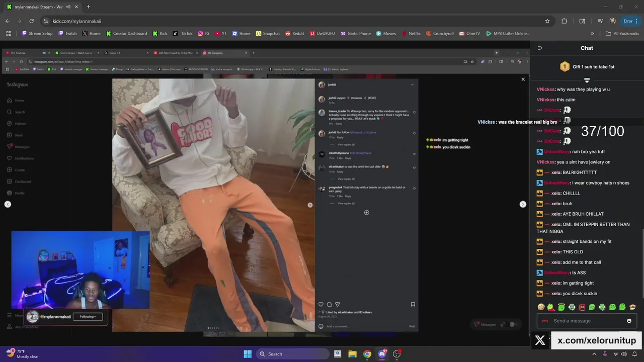Open the Movies bookmark
This screenshot has width=644, height=362.
(x=386, y=34)
